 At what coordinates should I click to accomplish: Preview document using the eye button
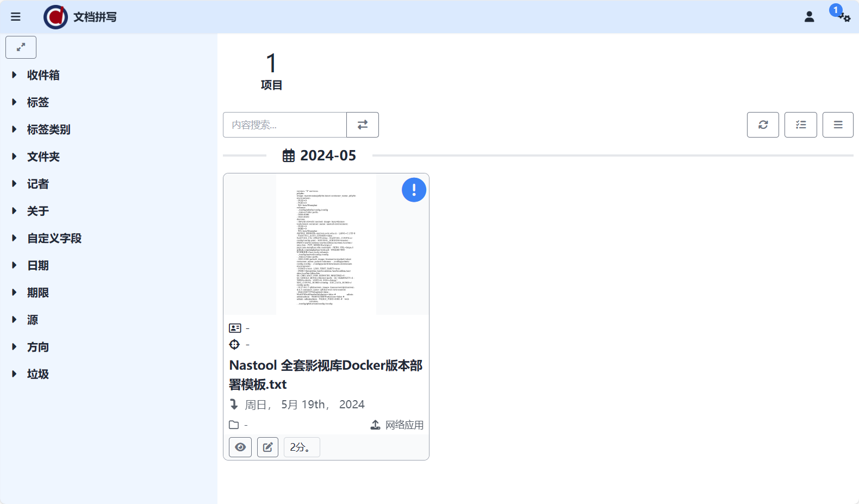click(240, 447)
